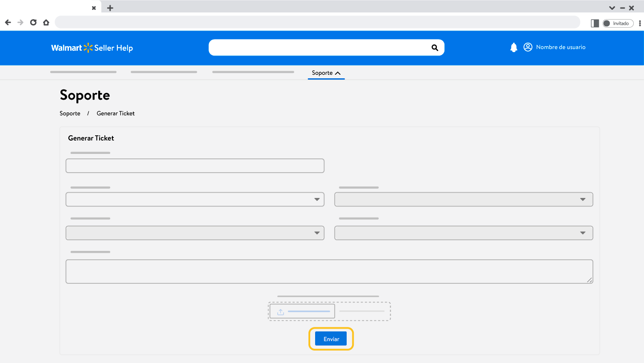Screen dimensions: 644x363
Task: Click Nombre de usuario label
Action: pos(560,47)
